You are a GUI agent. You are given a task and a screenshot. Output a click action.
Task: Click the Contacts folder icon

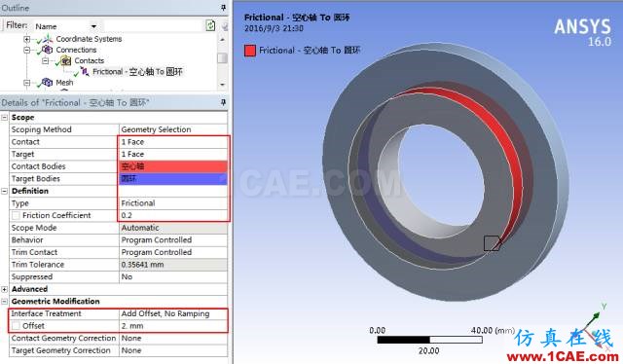click(65, 60)
